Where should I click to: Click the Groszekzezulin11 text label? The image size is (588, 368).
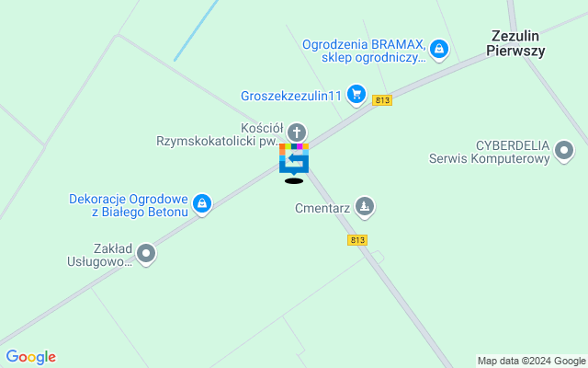click(291, 96)
